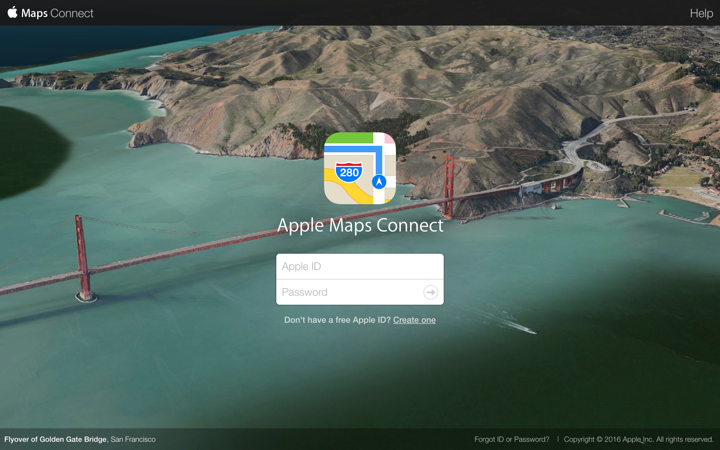Click the San Francisco caption text
This screenshot has width=720, height=450.
tap(133, 439)
